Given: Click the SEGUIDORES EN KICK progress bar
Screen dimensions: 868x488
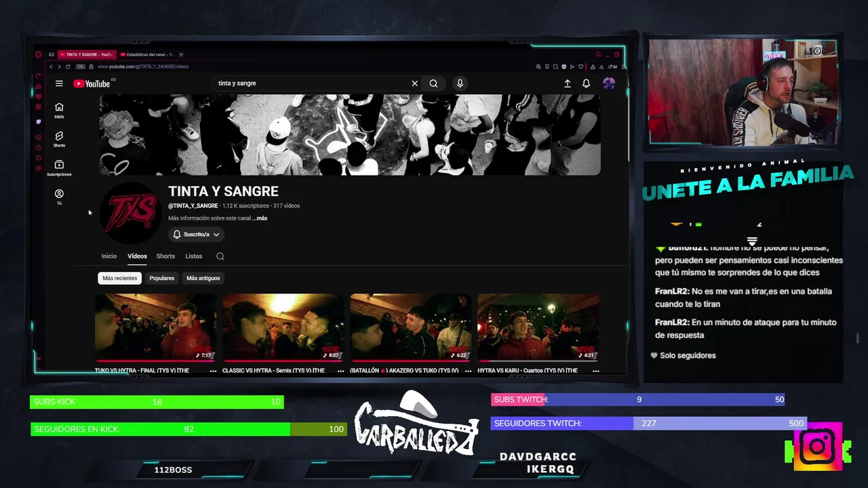Looking at the screenshot, I should (189, 429).
